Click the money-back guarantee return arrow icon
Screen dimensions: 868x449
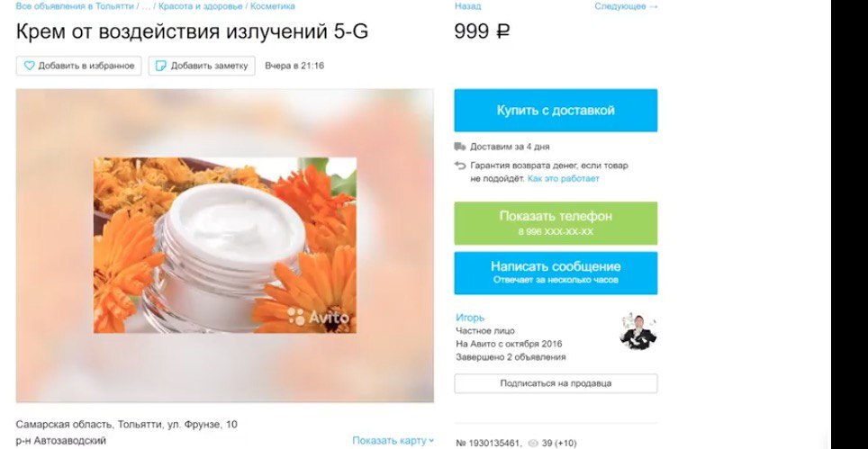pos(460,166)
